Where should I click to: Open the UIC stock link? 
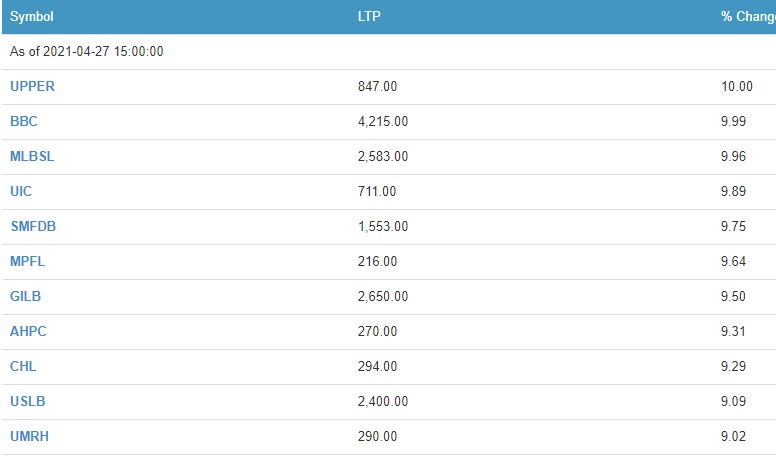(x=21, y=192)
